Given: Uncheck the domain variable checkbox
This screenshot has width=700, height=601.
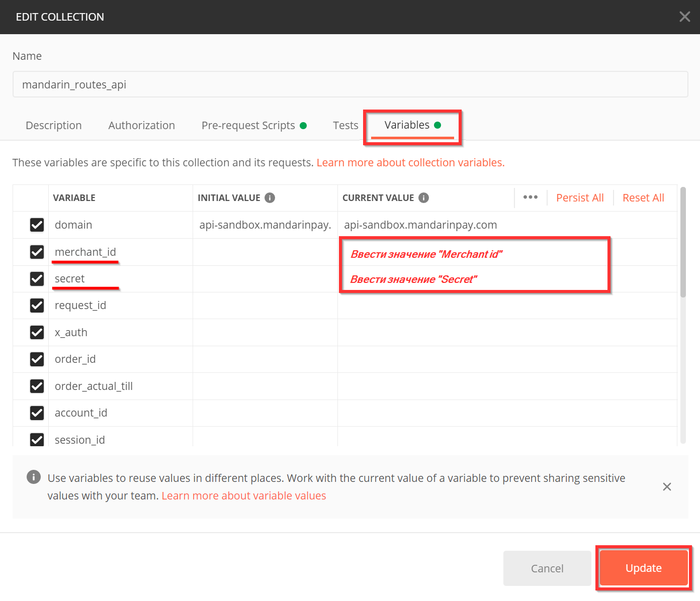Looking at the screenshot, I should tap(37, 225).
